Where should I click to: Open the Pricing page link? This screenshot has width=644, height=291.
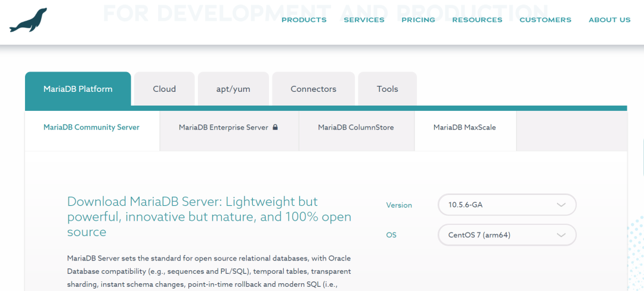click(x=418, y=20)
